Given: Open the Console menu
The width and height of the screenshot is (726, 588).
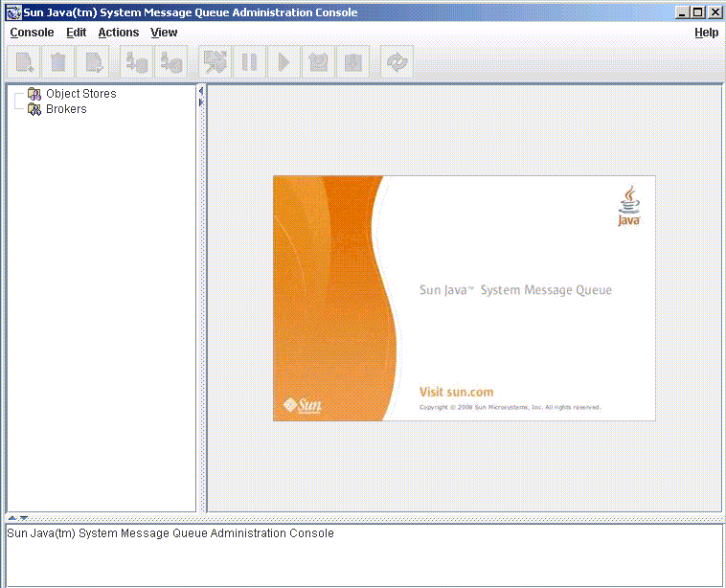Looking at the screenshot, I should pos(32,33).
